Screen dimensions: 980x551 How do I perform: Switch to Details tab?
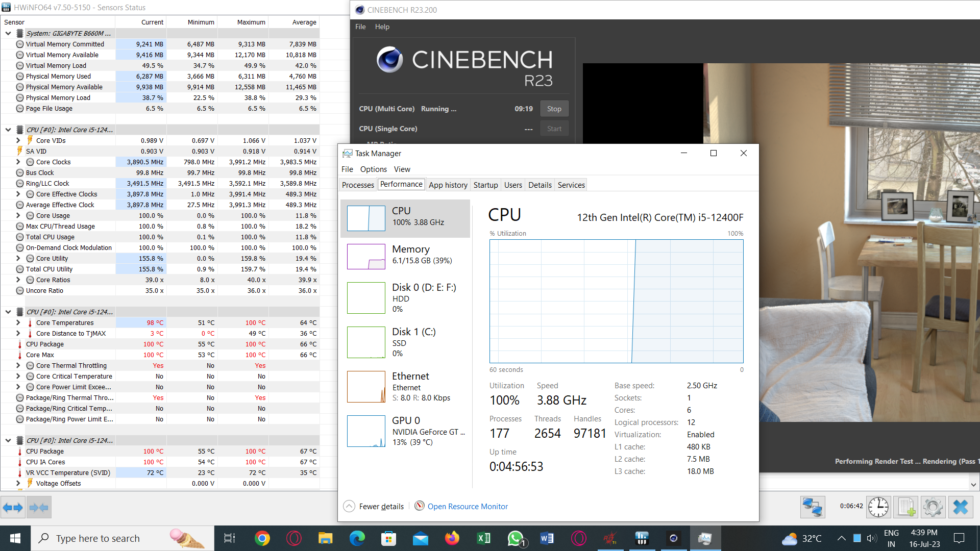pos(540,185)
